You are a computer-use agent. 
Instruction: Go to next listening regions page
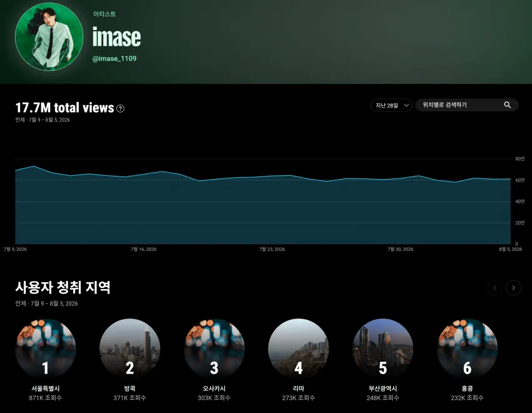(513, 288)
